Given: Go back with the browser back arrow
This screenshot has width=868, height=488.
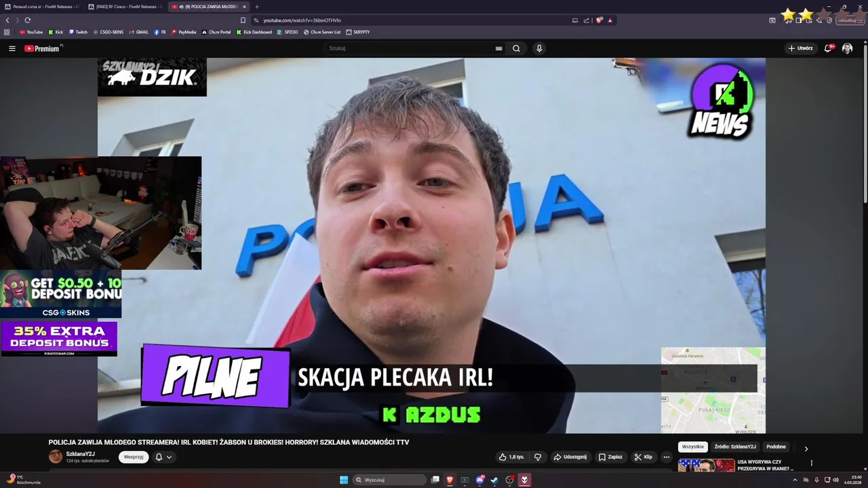Looking at the screenshot, I should 7,20.
